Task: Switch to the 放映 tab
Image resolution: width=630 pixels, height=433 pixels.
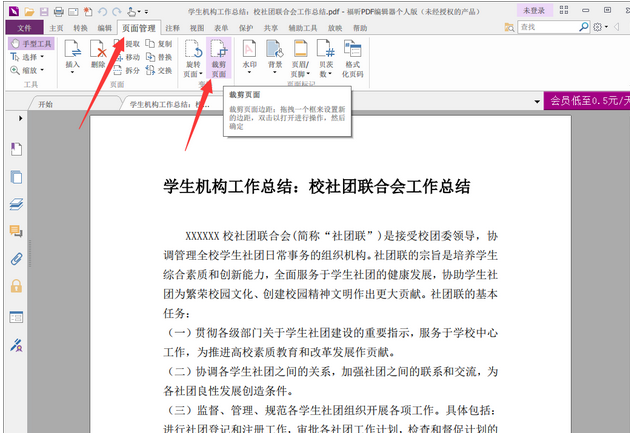Action: tap(335, 28)
